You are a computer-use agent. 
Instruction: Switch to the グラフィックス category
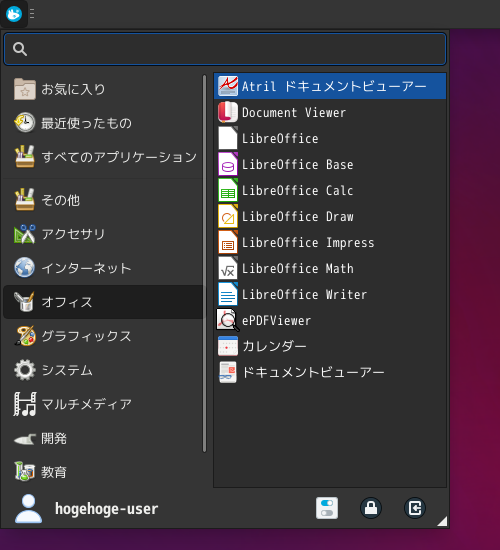[103, 336]
